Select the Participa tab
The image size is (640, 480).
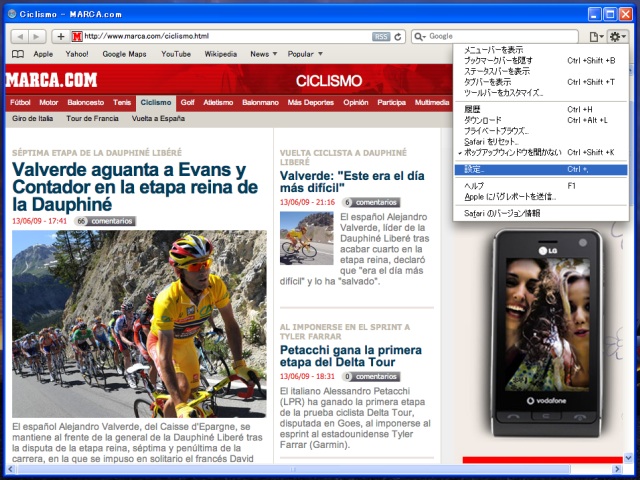pos(391,102)
